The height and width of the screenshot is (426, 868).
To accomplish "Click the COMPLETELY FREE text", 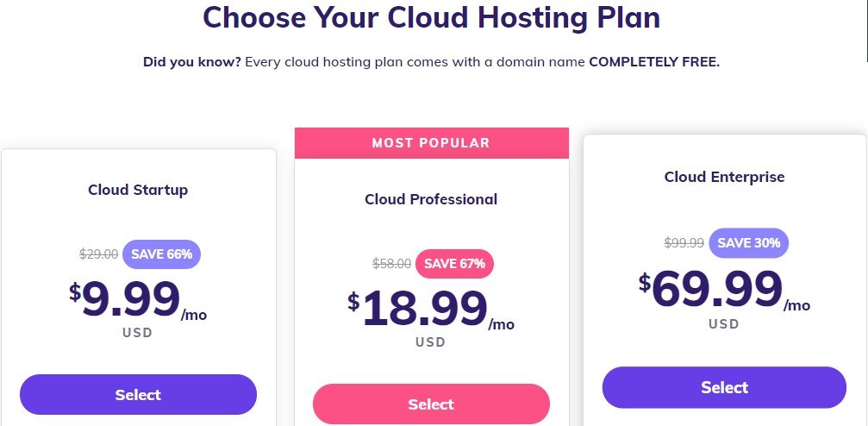I will [x=654, y=61].
